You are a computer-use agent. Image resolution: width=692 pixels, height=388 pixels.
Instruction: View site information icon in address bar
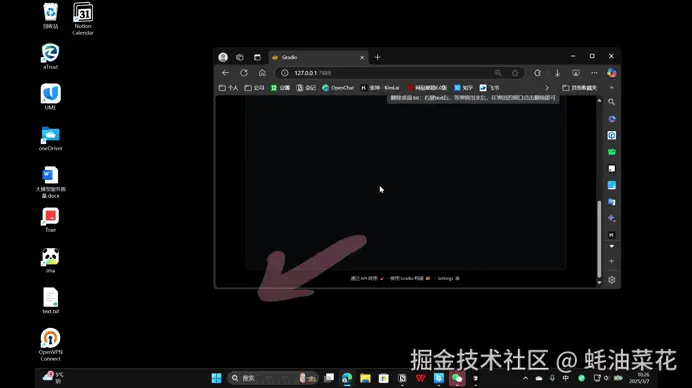click(x=285, y=73)
